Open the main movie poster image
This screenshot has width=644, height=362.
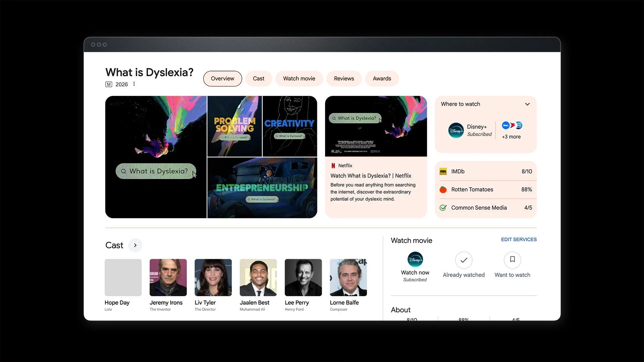pyautogui.click(x=156, y=157)
